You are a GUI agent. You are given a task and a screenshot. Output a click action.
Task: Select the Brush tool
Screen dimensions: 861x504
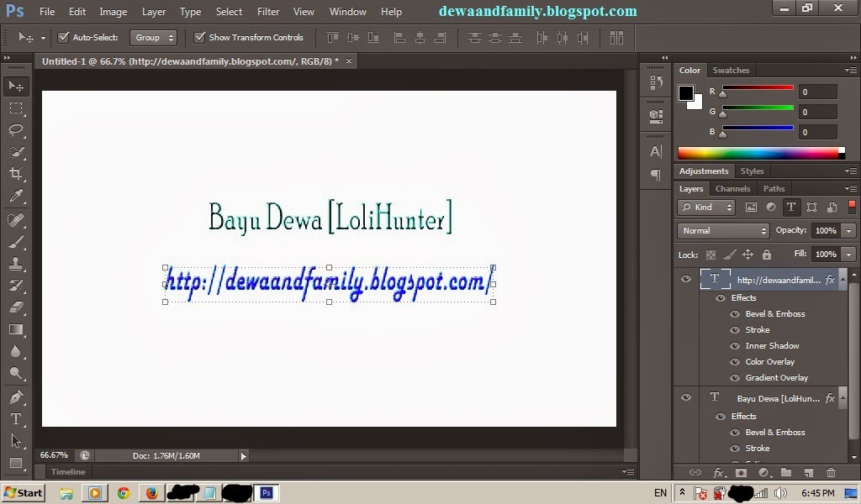(x=16, y=242)
